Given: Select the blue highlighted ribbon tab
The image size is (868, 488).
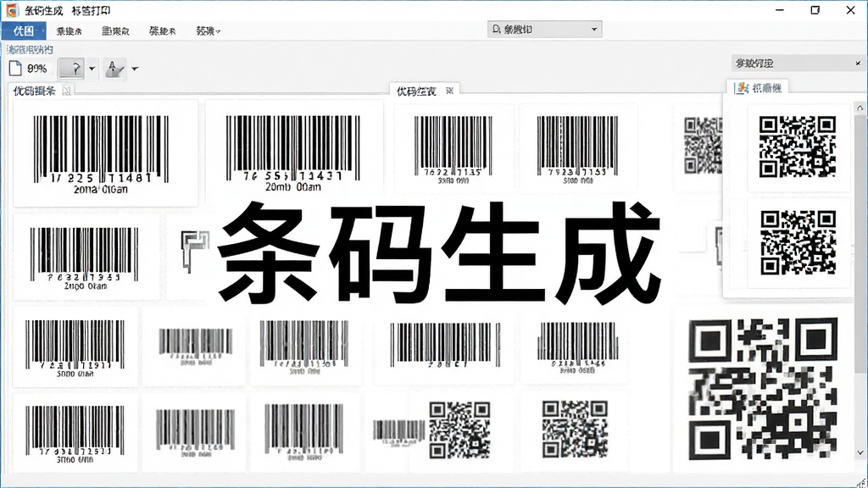Looking at the screenshot, I should 23,31.
